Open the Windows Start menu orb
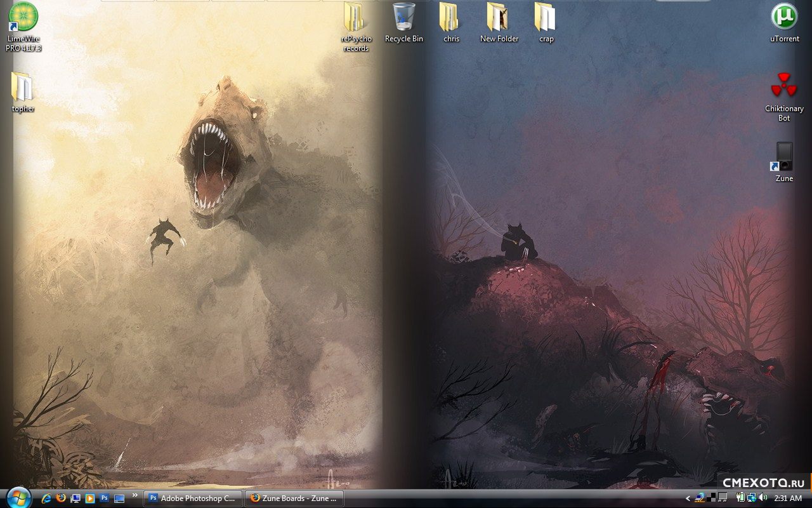This screenshot has width=812, height=508. pyautogui.click(x=18, y=497)
